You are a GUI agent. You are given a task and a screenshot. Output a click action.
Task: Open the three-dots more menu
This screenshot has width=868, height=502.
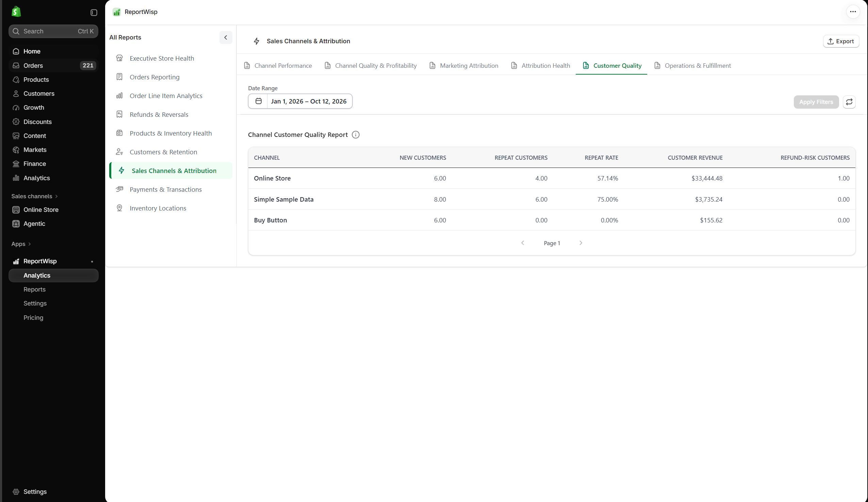click(853, 12)
